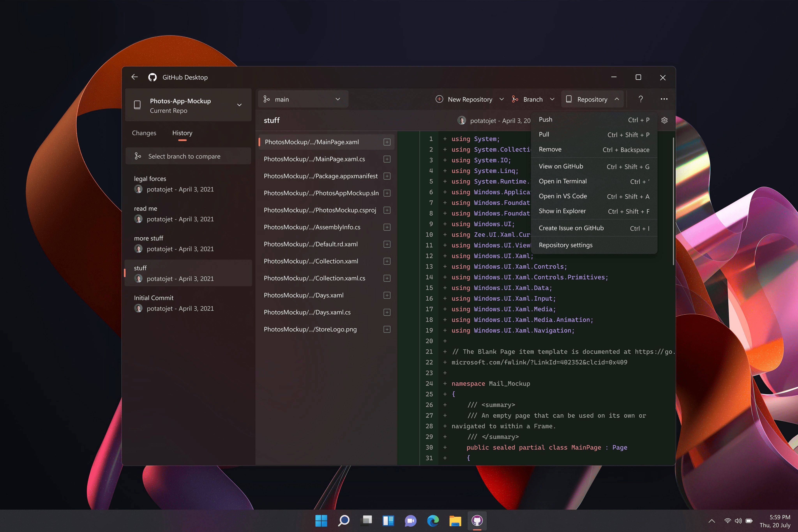The image size is (798, 532).
Task: Click the GitHub logo in the title bar
Action: (152, 77)
